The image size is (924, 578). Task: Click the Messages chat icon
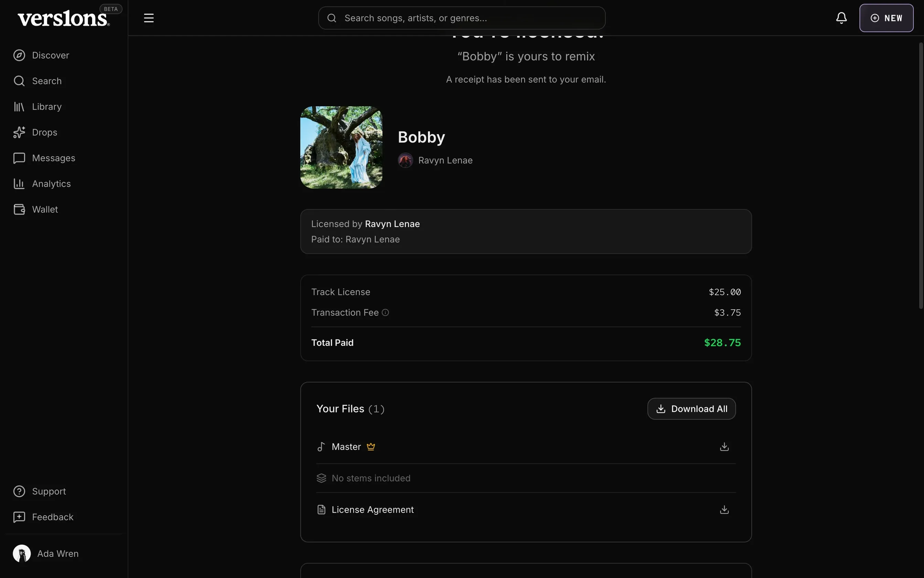[19, 158]
